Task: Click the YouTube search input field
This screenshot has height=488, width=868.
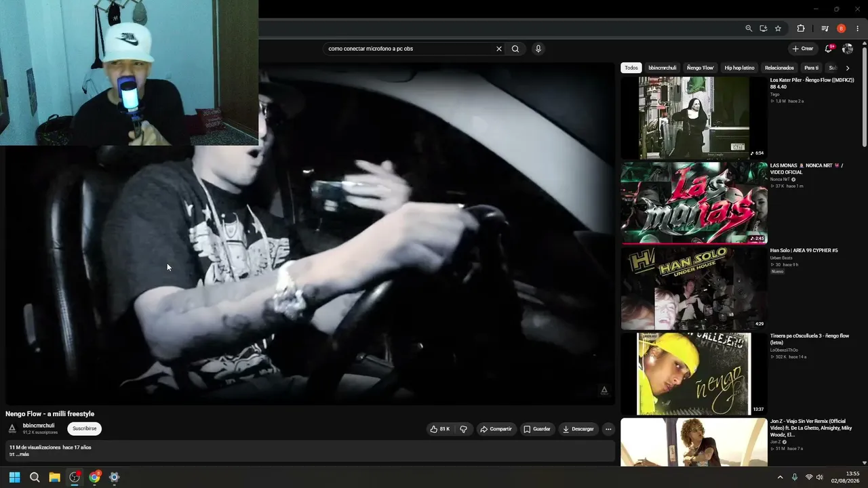Action: (409, 49)
